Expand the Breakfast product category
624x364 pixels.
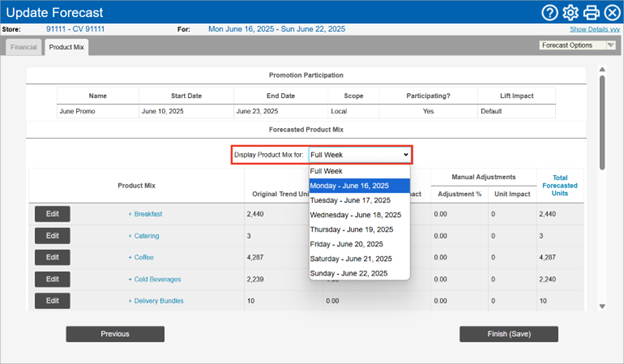coord(145,214)
